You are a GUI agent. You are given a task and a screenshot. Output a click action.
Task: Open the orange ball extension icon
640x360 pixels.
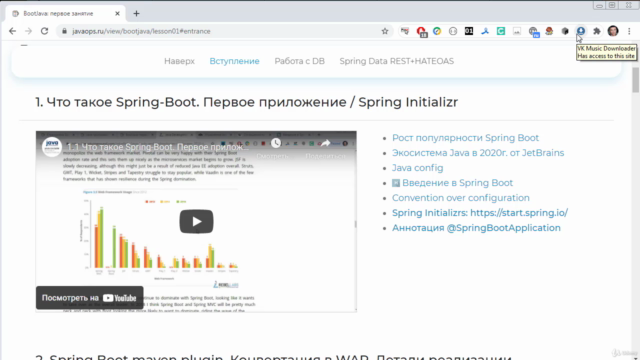549,31
